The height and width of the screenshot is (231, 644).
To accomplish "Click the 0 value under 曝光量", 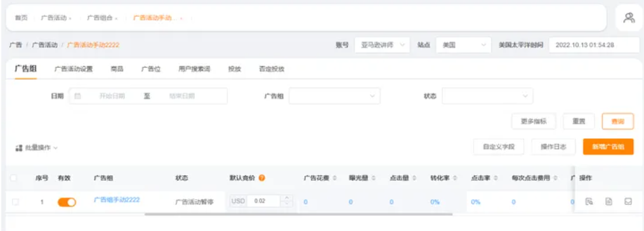I will click(350, 202).
